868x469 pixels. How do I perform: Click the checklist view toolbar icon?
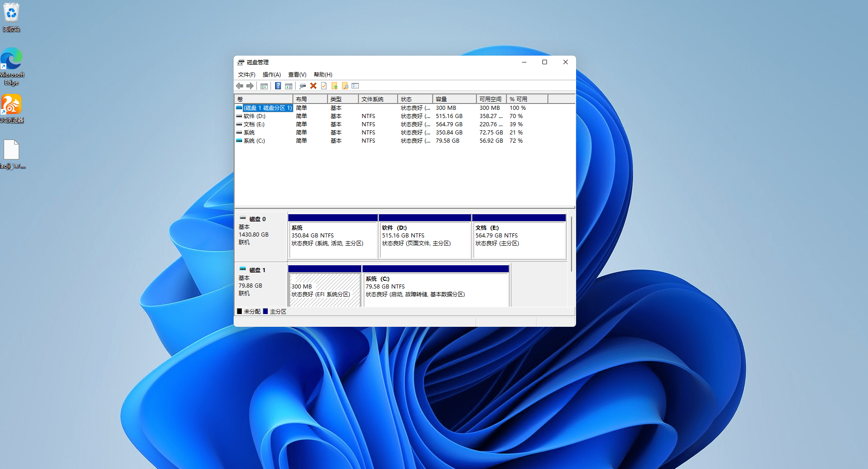tap(356, 86)
